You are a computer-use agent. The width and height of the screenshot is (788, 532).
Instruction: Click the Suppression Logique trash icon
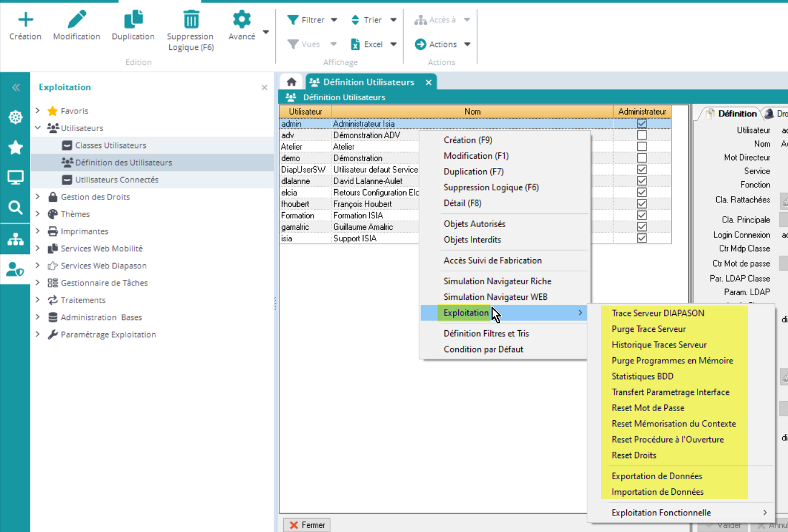(x=190, y=19)
